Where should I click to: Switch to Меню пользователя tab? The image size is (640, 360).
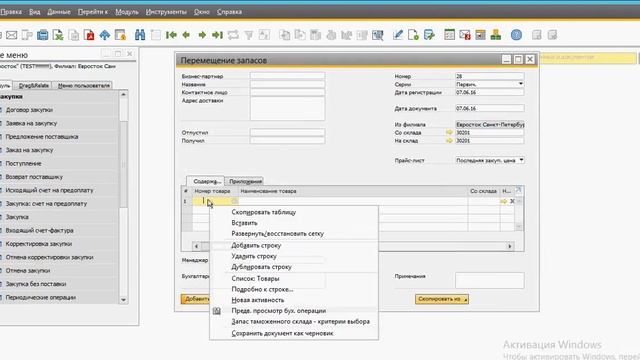[84, 85]
